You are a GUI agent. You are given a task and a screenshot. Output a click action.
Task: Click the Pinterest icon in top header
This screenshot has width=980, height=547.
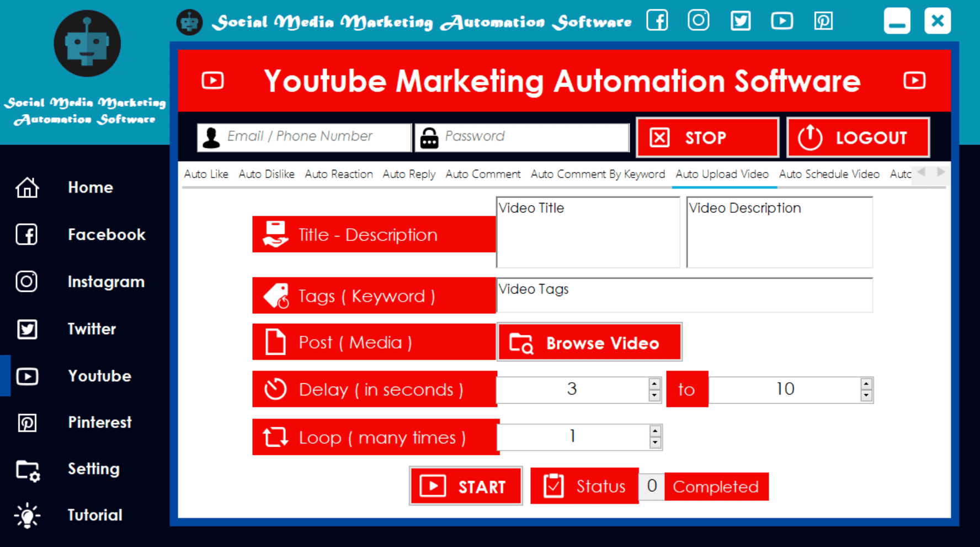pyautogui.click(x=823, y=21)
